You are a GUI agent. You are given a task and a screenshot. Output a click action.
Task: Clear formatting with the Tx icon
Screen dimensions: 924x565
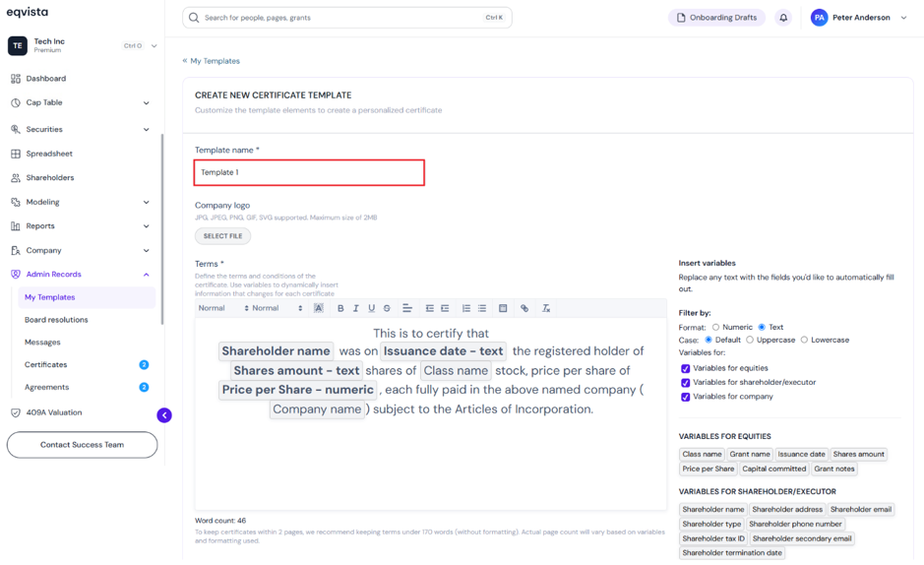[x=546, y=308]
